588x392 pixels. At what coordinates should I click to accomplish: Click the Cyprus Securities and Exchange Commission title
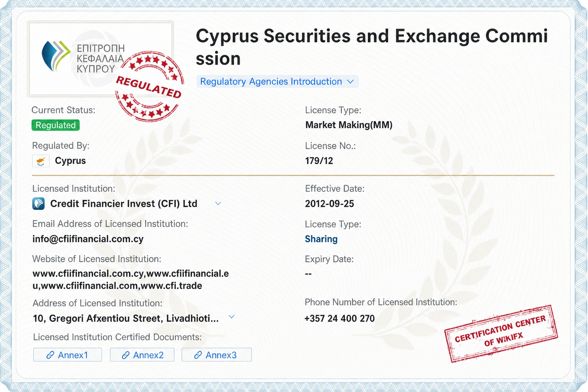[372, 47]
